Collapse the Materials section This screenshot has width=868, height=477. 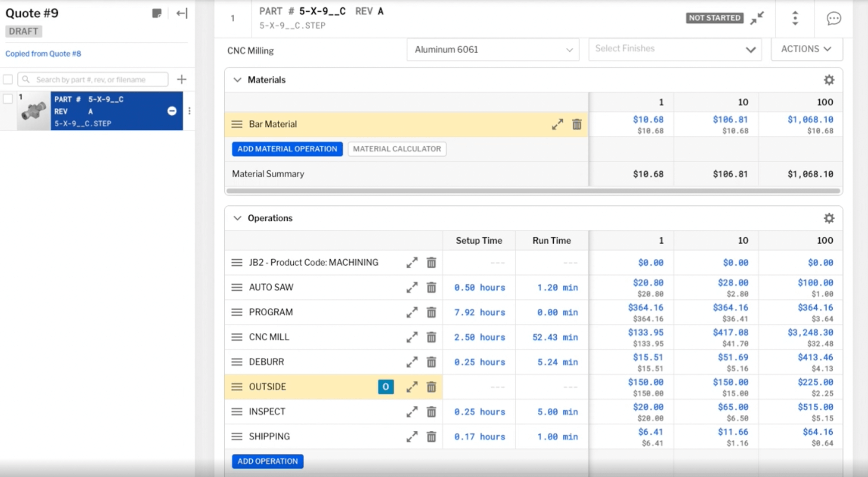[237, 80]
